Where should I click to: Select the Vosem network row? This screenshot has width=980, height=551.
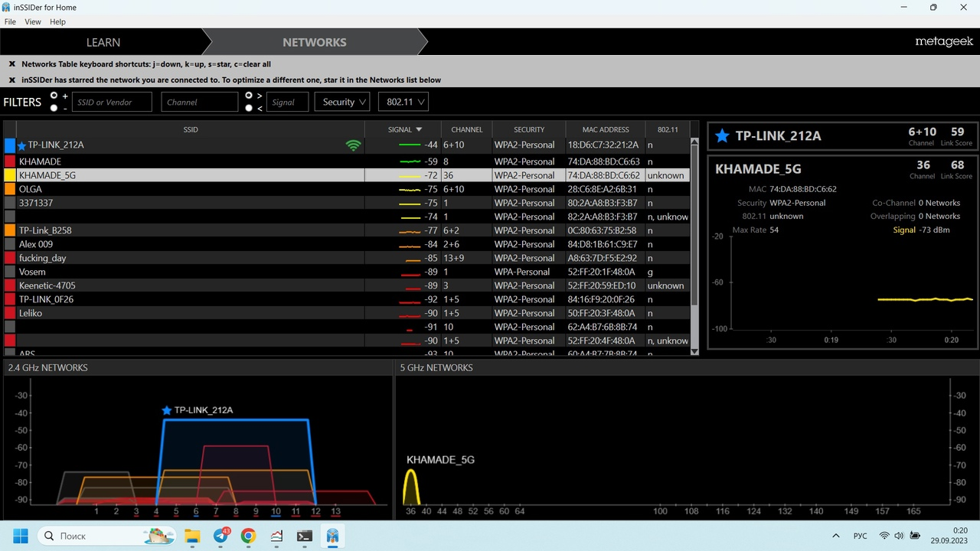click(x=347, y=272)
